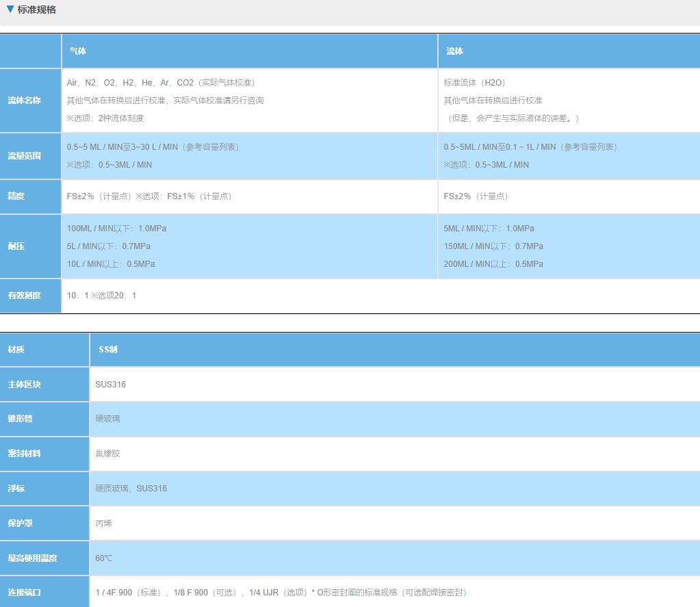The width and height of the screenshot is (700, 607).
Task: Select the 密封材料 row label
Action: (25, 454)
